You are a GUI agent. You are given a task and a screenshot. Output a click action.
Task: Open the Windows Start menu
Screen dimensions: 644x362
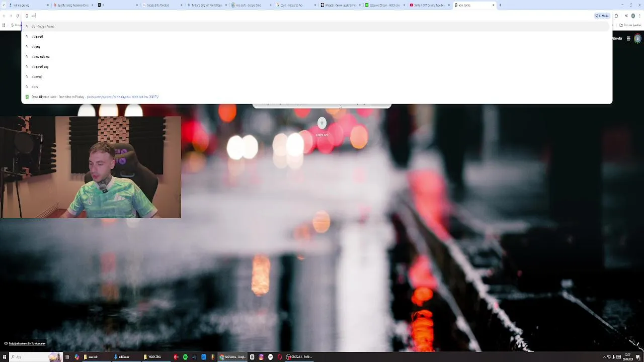pos(5,357)
